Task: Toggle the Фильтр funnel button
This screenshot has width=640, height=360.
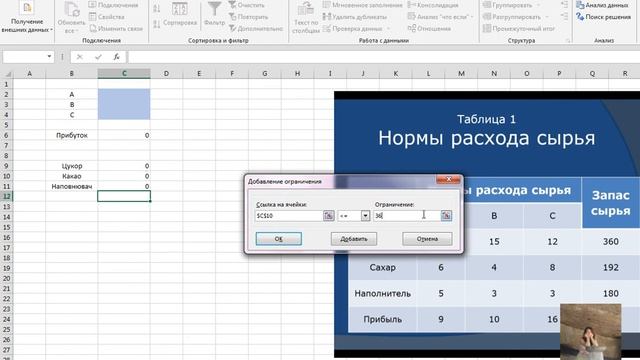Action: point(214,15)
